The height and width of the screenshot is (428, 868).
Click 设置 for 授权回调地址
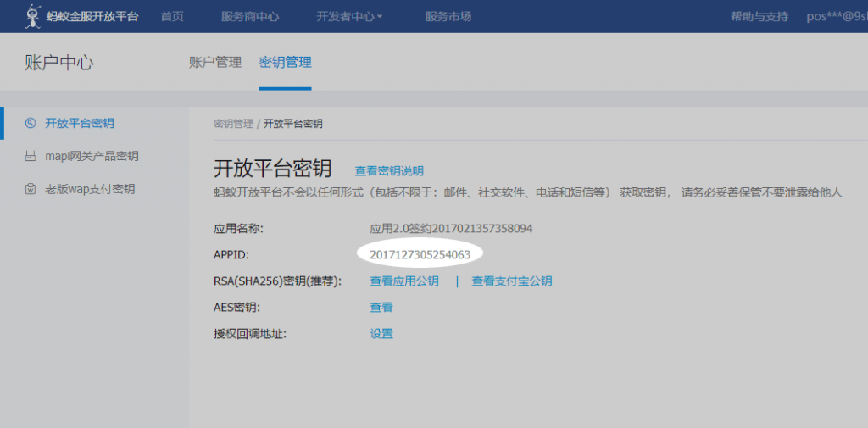(x=381, y=334)
